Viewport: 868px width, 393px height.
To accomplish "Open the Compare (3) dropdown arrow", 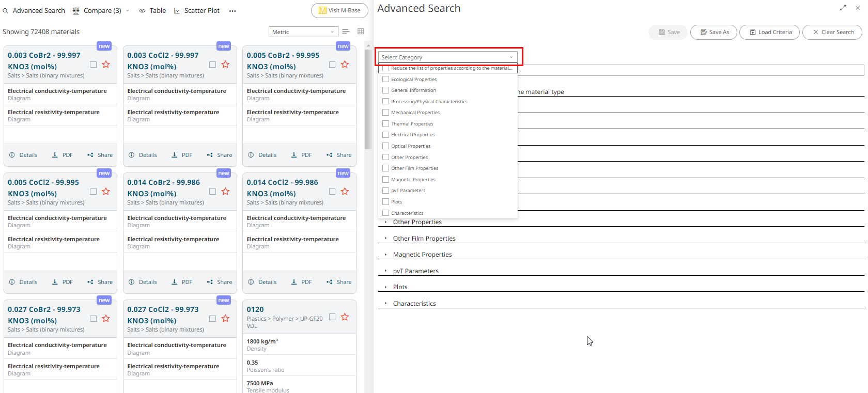I will click(128, 11).
